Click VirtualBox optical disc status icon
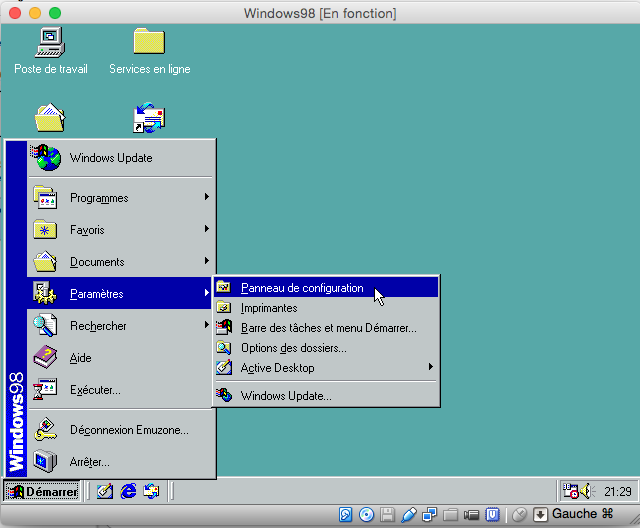This screenshot has height=528, width=640. (366, 515)
